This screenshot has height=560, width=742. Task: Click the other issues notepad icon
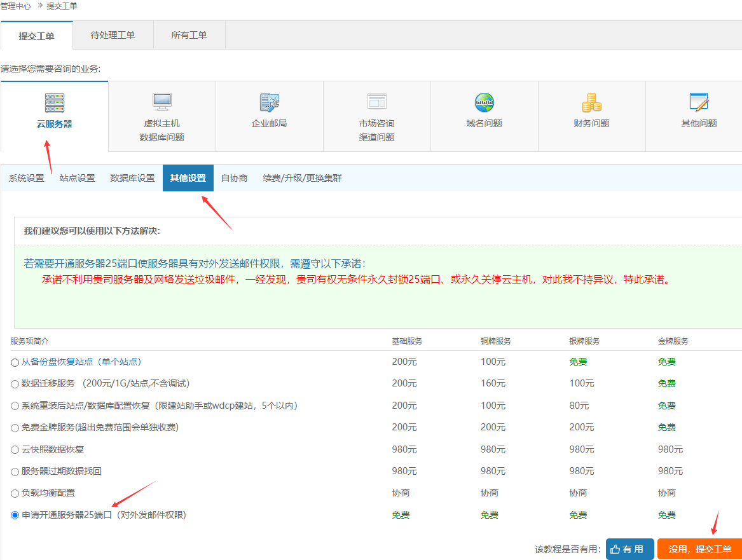tap(699, 102)
